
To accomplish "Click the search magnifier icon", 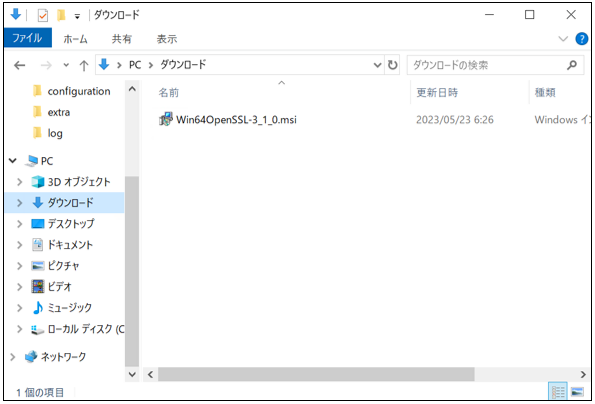I will tap(571, 65).
